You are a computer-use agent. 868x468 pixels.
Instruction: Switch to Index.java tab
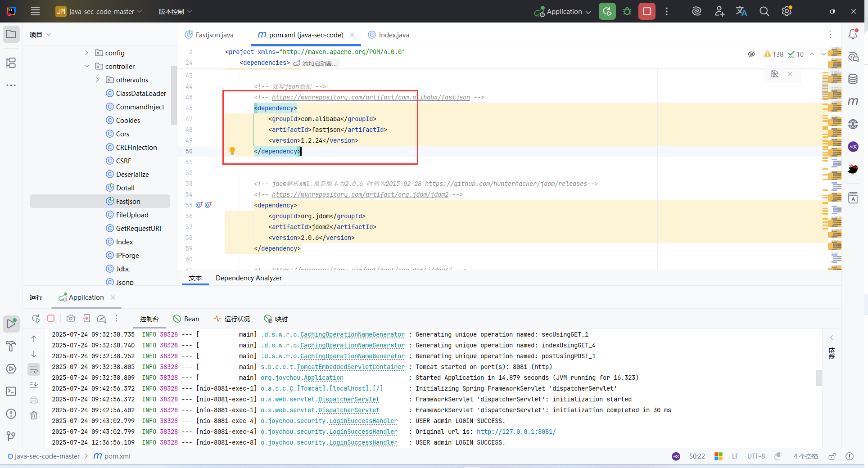coord(389,35)
